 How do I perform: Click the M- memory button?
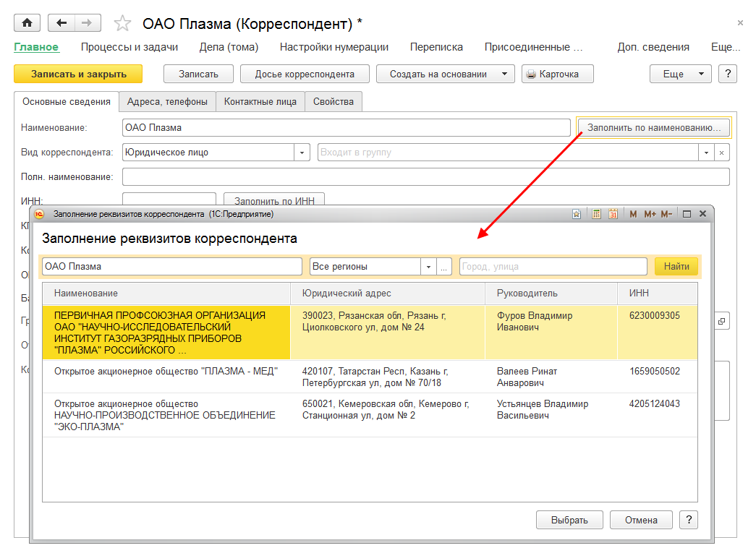pyautogui.click(x=666, y=214)
